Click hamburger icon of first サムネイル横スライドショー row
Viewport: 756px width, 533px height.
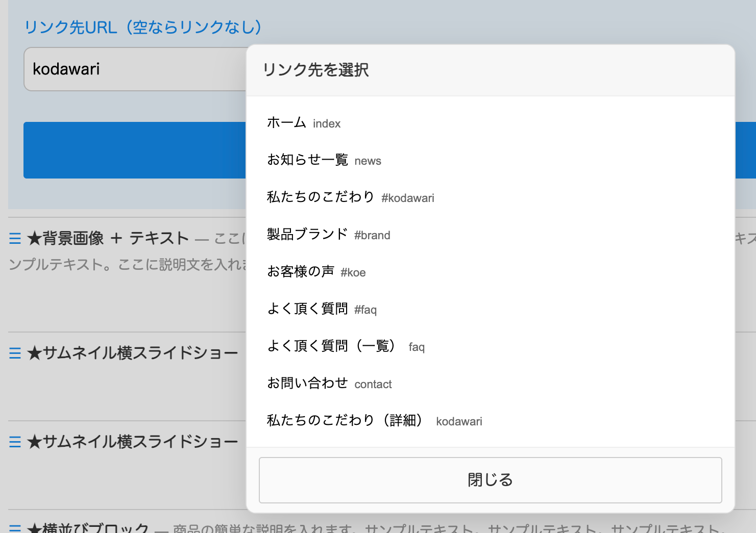coord(15,353)
